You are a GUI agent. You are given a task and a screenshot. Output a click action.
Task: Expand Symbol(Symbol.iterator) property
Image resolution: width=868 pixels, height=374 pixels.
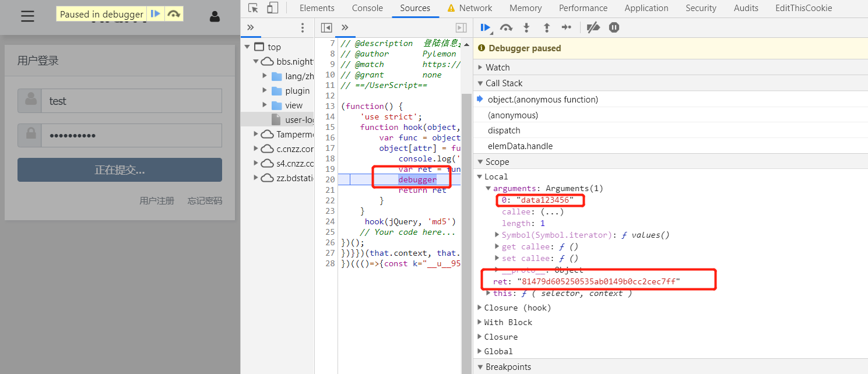(497, 235)
